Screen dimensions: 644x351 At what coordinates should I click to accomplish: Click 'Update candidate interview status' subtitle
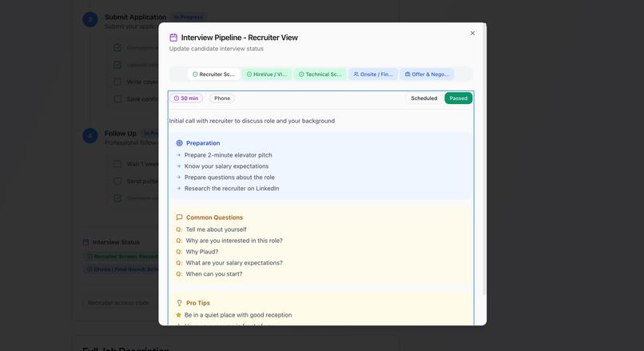217,49
